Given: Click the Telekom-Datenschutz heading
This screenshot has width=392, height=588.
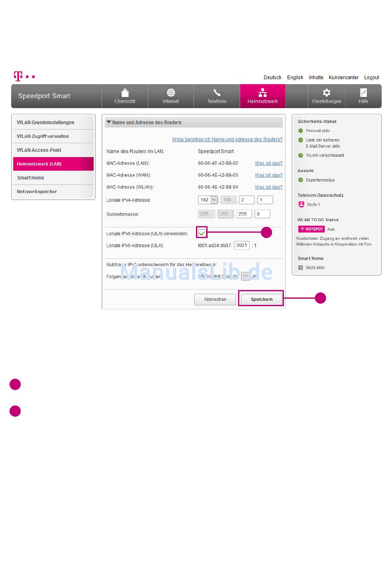Looking at the screenshot, I should click(x=321, y=195).
